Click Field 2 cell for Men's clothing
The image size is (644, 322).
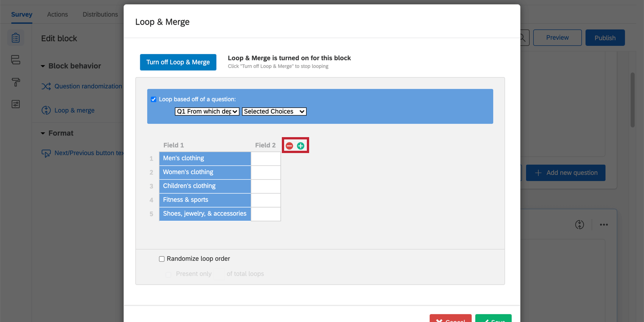click(266, 158)
